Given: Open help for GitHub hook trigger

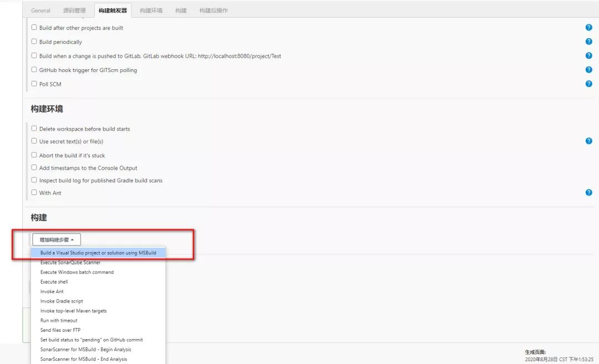Looking at the screenshot, I should pyautogui.click(x=588, y=70).
